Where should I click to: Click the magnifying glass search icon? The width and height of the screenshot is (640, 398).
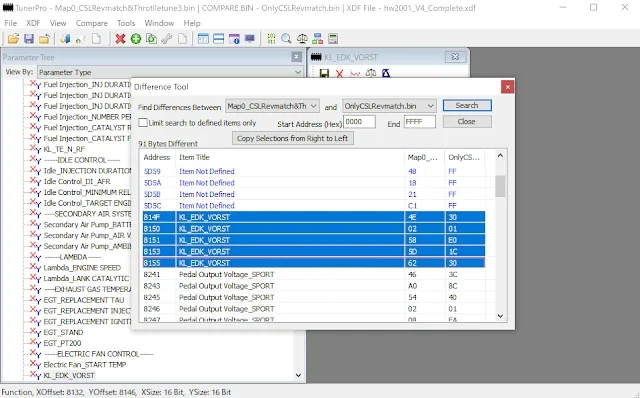(x=286, y=39)
